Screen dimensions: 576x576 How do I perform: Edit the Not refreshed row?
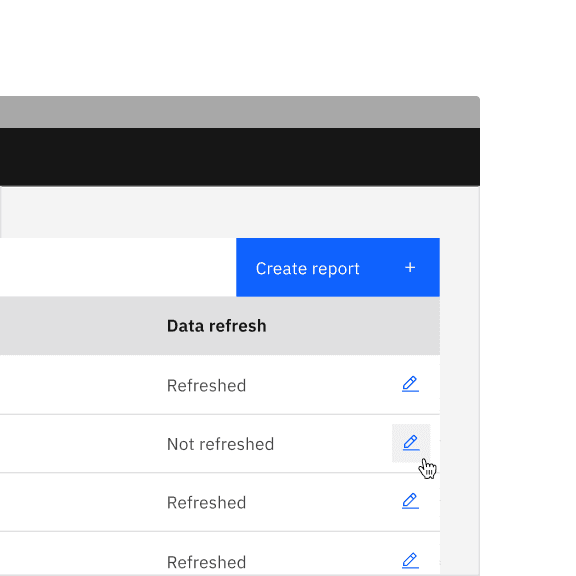tap(411, 443)
